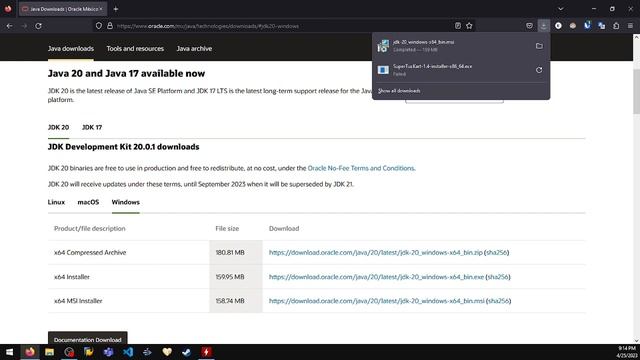640x360 pixels.
Task: Click the Pocket save icon in toolbar
Action: click(529, 26)
